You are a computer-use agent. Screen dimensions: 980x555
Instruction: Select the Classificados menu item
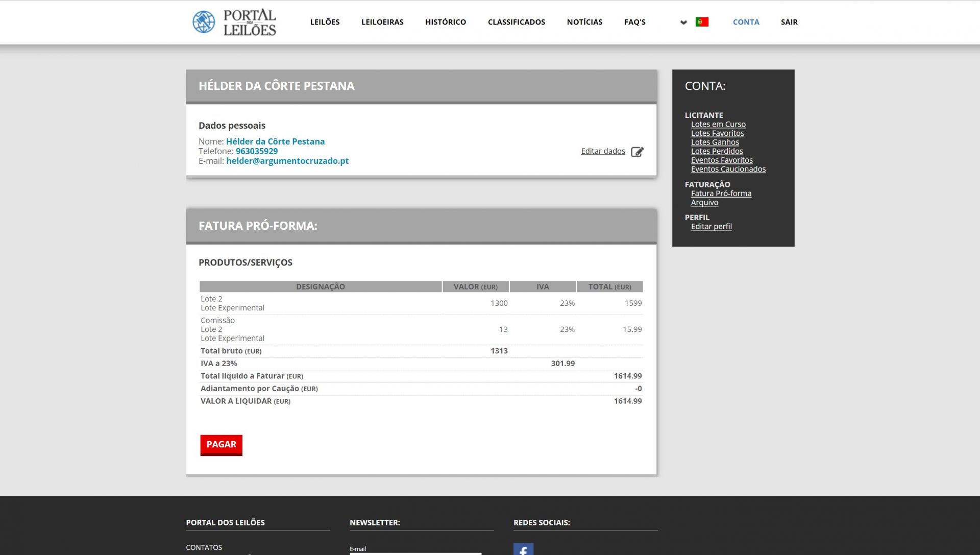[516, 22]
